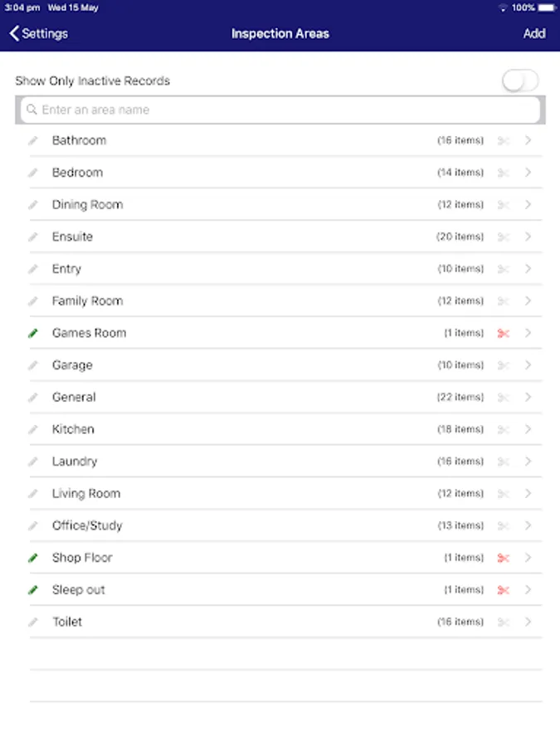Tap Add to create an inspection area
This screenshot has width=560, height=747.
(x=534, y=34)
